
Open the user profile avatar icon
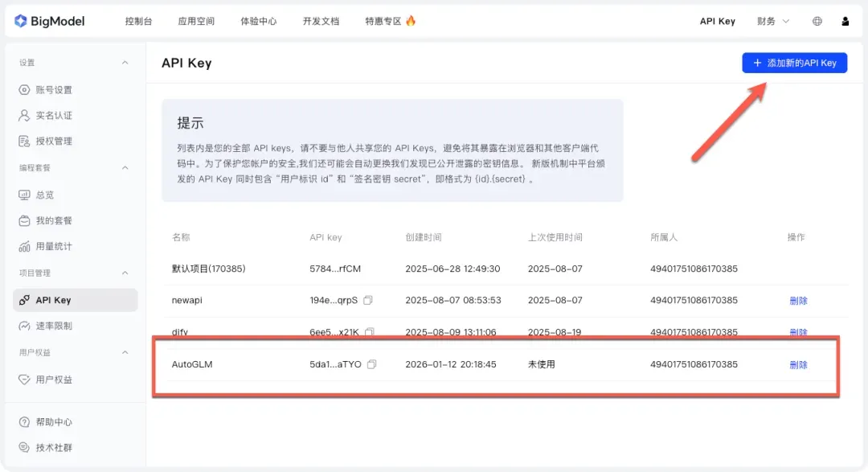[845, 22]
